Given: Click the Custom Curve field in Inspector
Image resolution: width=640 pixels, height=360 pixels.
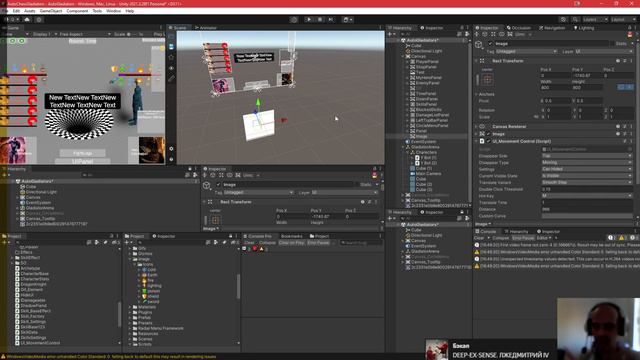Looking at the screenshot, I should click(x=587, y=216).
